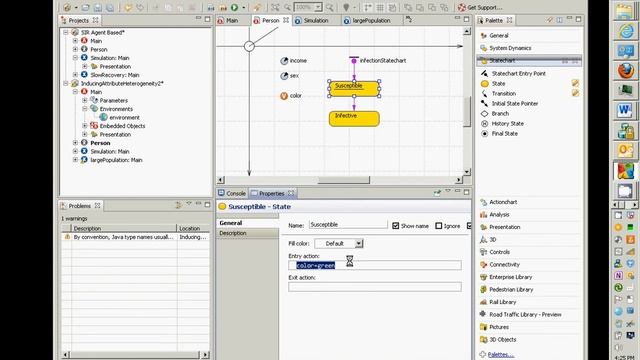Click the debug toolbar icon

[223, 7]
